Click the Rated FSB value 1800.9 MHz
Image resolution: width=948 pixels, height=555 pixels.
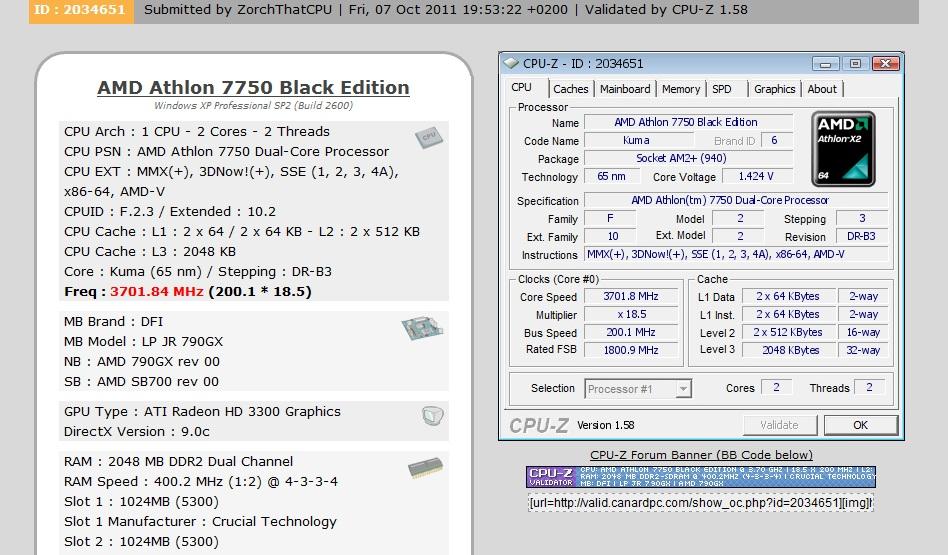(631, 350)
